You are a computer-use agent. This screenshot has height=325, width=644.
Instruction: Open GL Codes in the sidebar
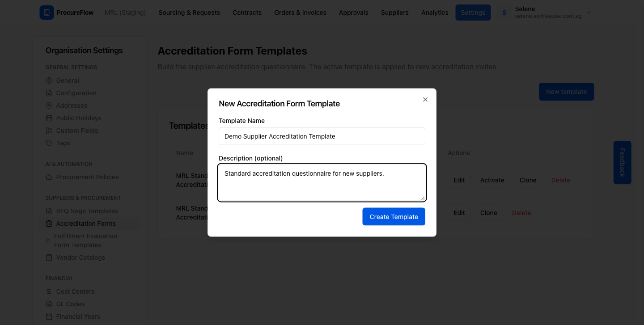pyautogui.click(x=70, y=304)
